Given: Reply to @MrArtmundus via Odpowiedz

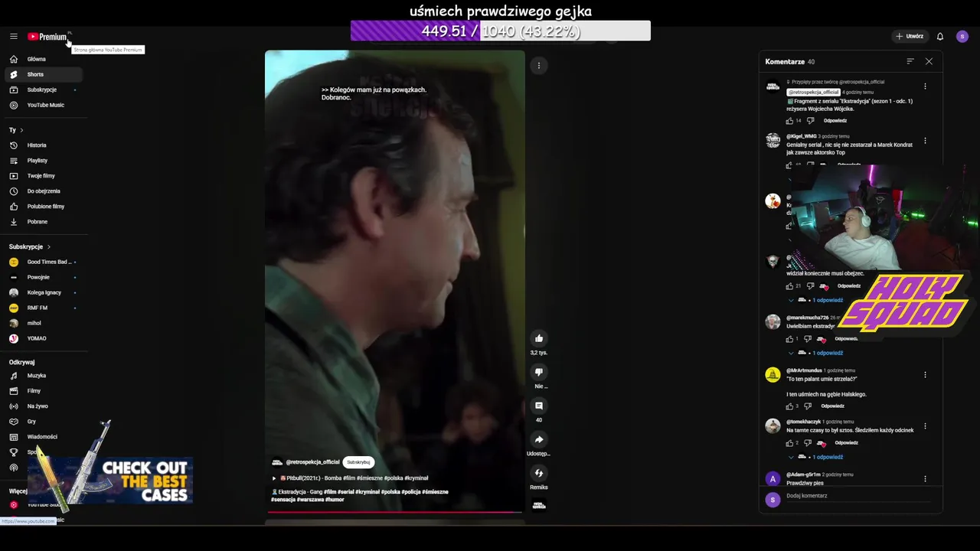Looking at the screenshot, I should [833, 406].
